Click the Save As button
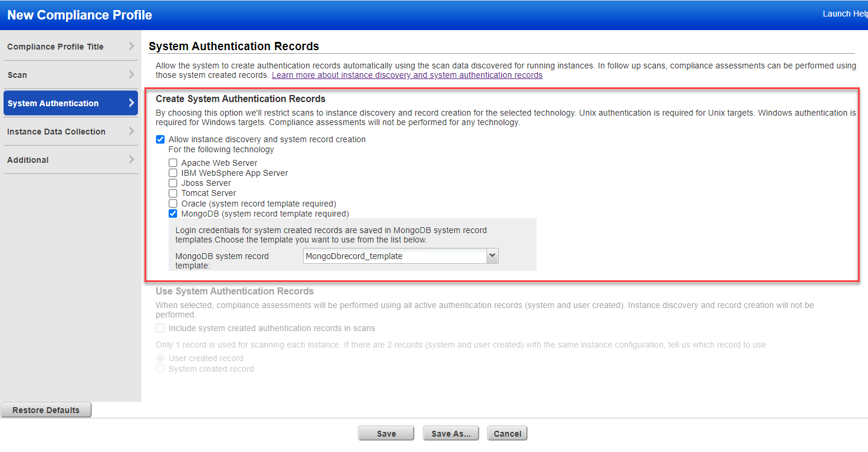The height and width of the screenshot is (452, 868). click(x=451, y=433)
